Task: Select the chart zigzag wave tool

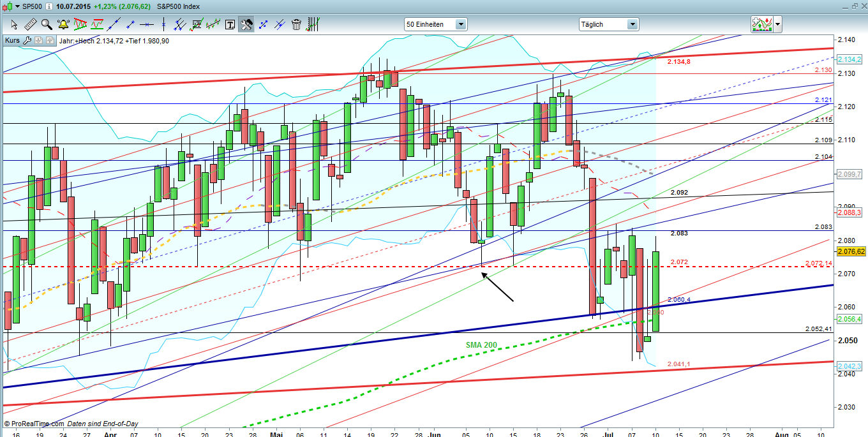Action: 213,24
